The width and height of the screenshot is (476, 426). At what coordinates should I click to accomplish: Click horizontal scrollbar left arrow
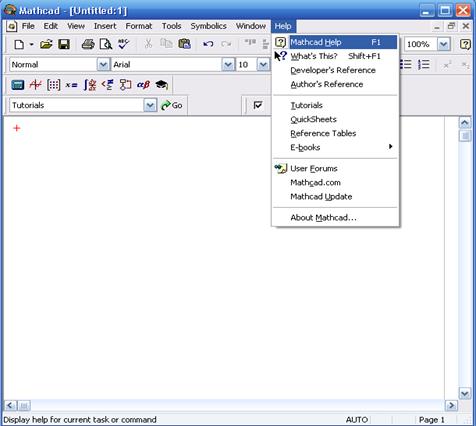tap(10, 405)
